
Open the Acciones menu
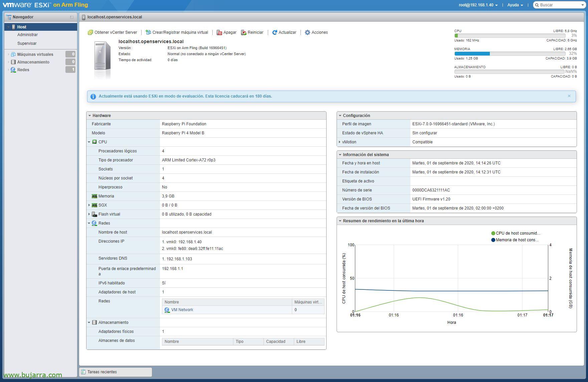(316, 32)
